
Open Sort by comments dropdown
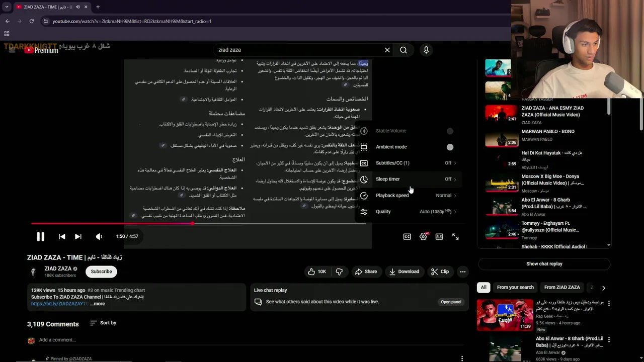point(103,323)
